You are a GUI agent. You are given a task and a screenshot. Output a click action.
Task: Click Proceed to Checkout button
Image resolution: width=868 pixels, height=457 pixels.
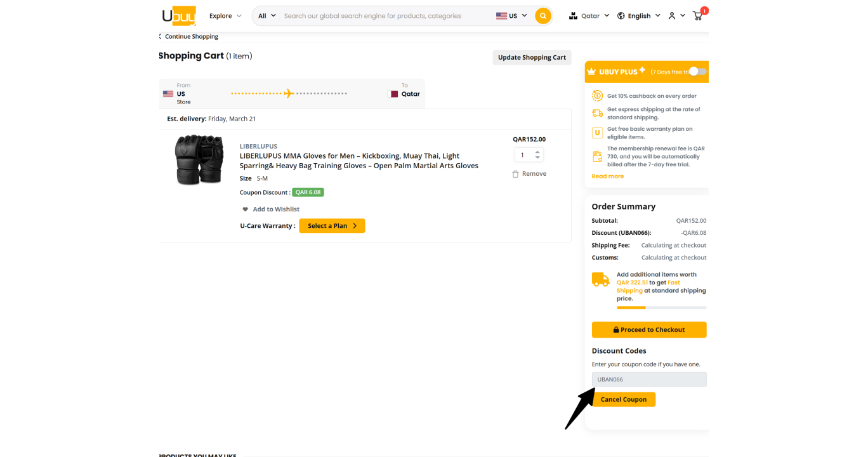click(648, 330)
